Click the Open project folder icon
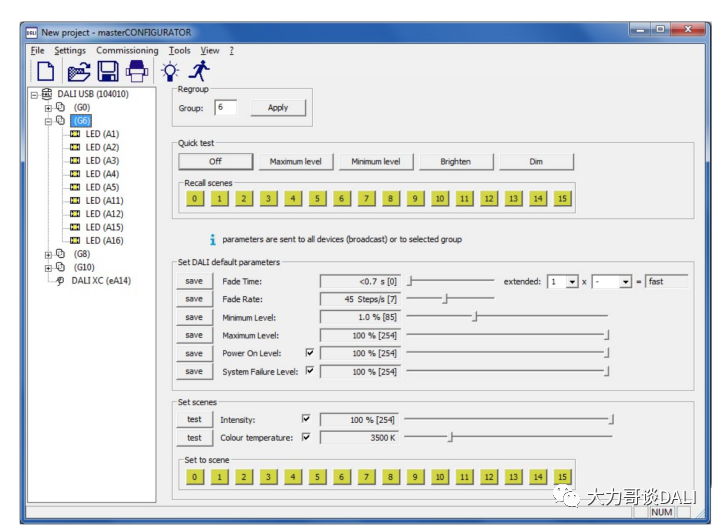 pos(78,71)
